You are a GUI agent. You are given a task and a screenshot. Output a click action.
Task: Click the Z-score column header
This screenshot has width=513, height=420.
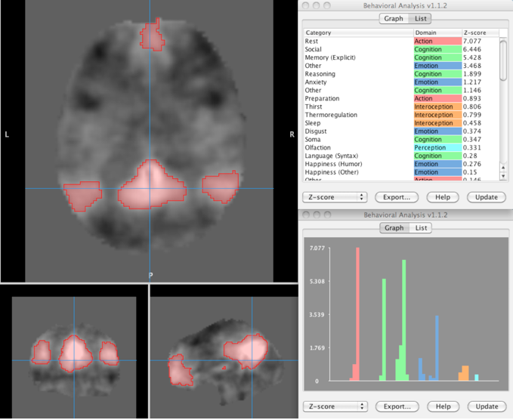click(x=479, y=32)
